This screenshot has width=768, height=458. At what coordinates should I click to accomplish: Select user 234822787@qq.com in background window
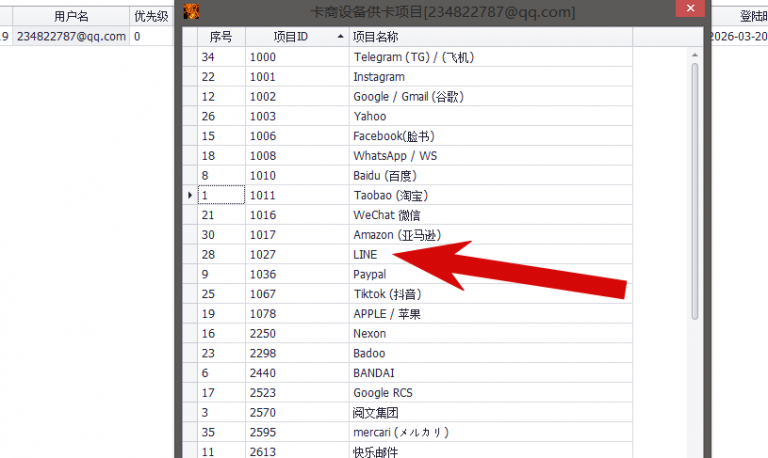coord(72,36)
